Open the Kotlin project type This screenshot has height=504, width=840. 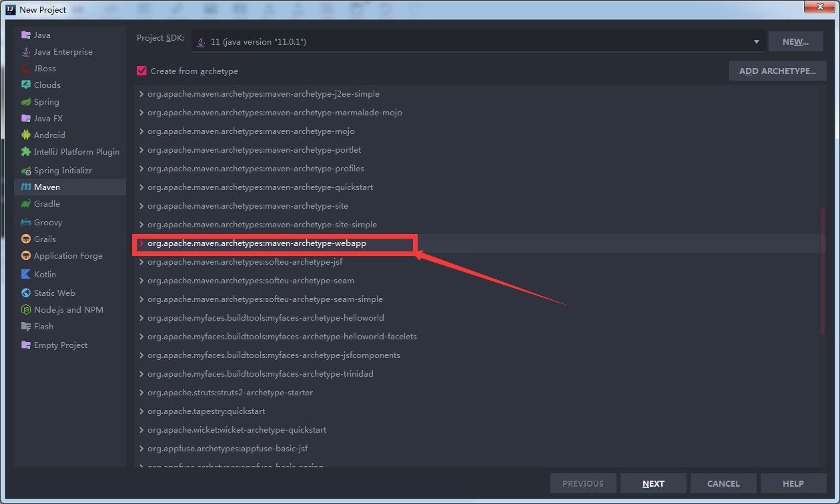point(44,274)
